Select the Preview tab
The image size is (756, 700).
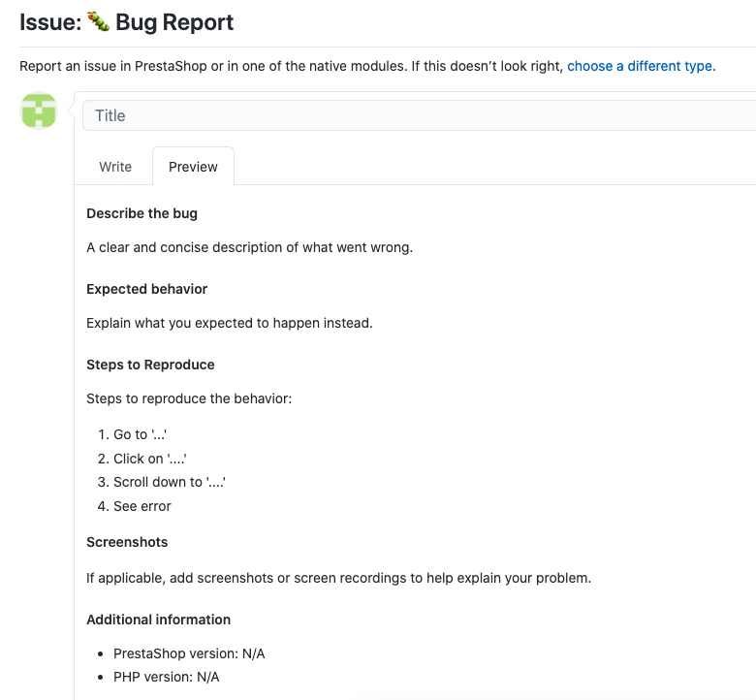point(193,167)
